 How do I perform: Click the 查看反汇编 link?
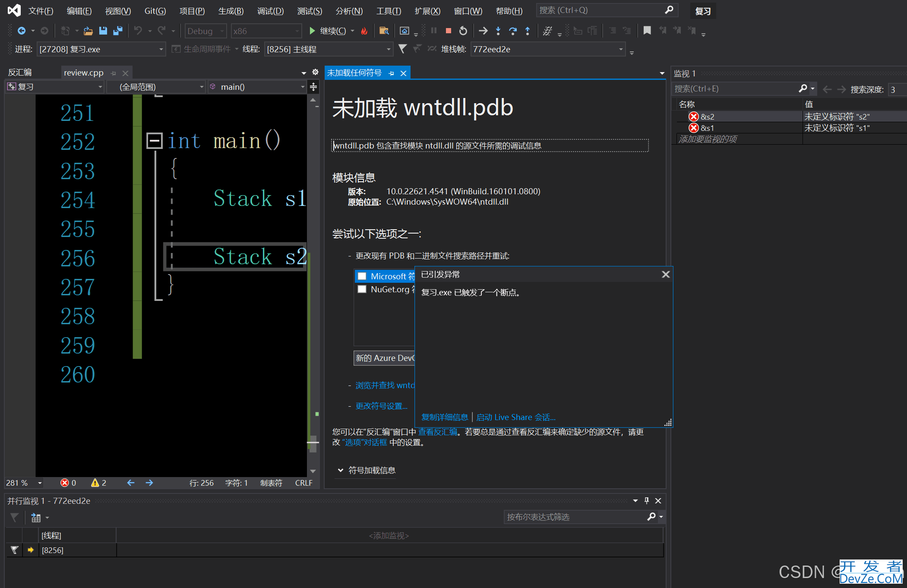437,432
